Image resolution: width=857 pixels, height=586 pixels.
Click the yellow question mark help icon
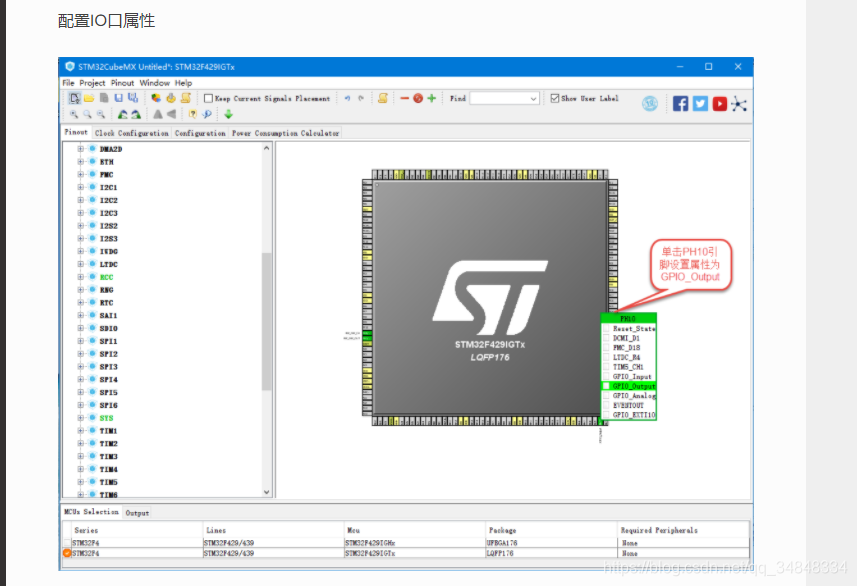(192, 114)
